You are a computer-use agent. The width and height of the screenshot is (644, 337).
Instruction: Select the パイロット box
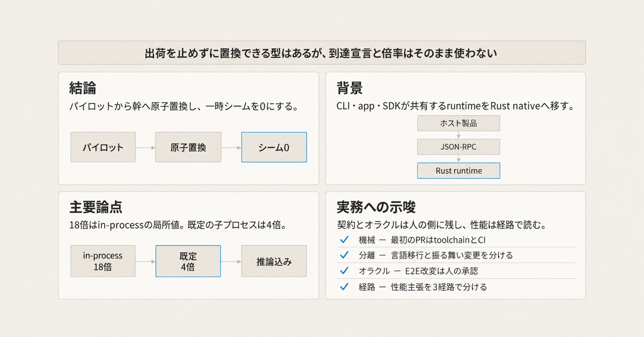pos(103,147)
